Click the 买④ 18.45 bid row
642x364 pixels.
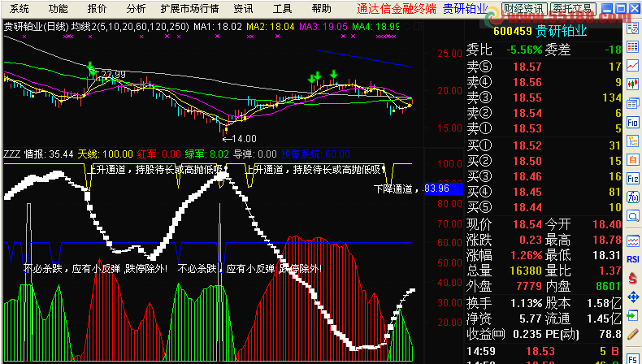click(544, 192)
